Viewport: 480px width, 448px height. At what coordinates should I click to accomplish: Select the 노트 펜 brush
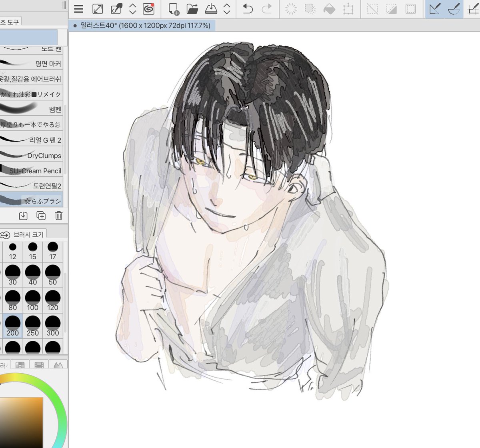31,50
